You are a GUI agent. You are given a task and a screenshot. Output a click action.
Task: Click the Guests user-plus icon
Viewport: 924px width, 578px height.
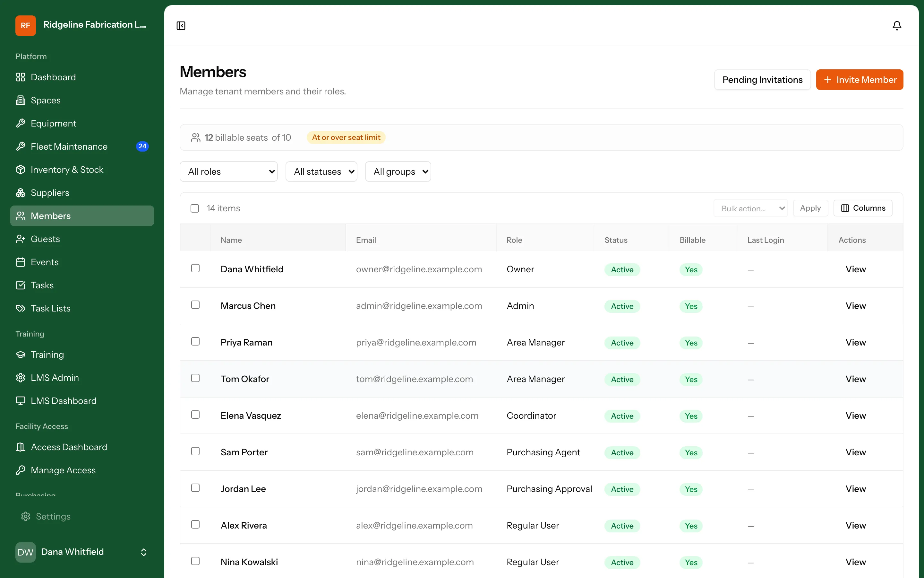tap(21, 239)
